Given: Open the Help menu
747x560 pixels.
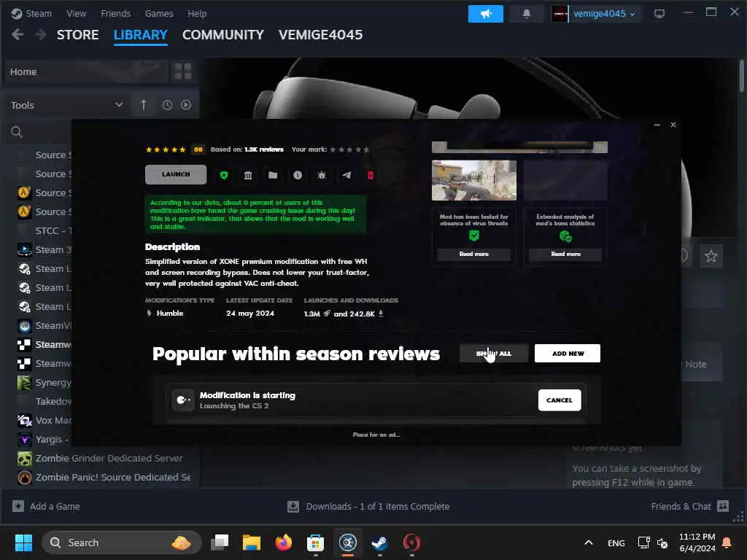Looking at the screenshot, I should pyautogui.click(x=197, y=13).
